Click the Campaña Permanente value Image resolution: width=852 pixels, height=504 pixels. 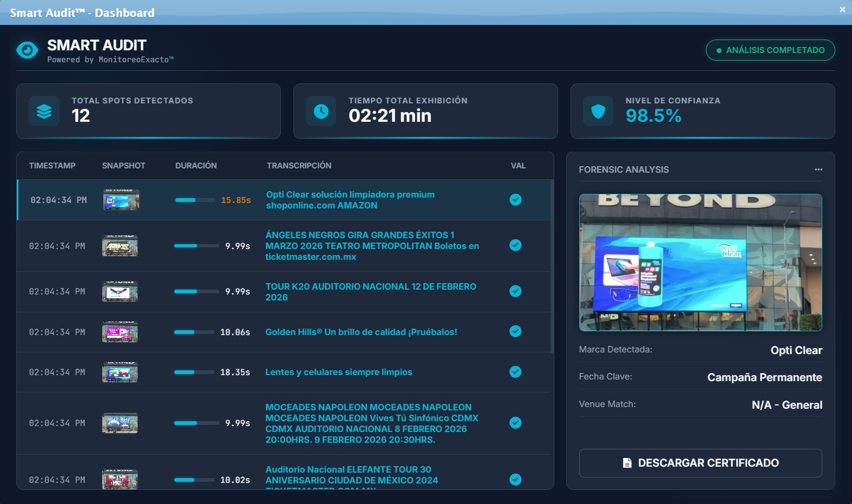coord(764,377)
